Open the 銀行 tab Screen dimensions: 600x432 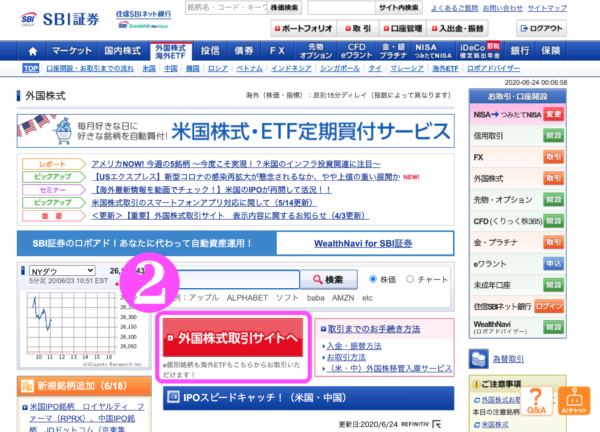pyautogui.click(x=520, y=51)
